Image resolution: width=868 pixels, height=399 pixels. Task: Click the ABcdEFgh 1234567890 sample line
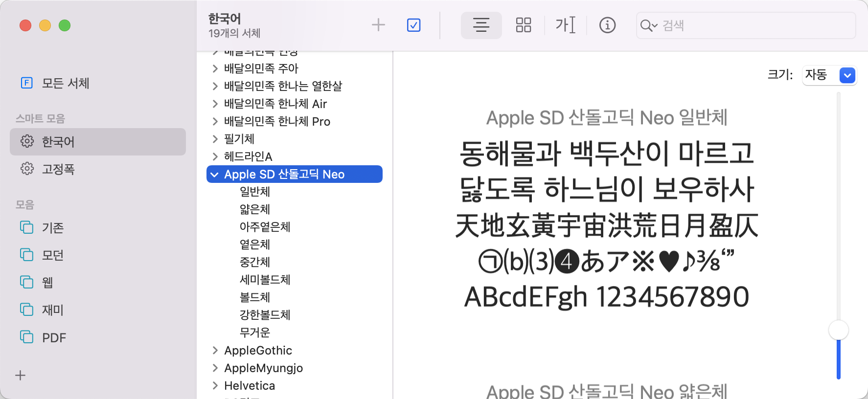(x=607, y=297)
